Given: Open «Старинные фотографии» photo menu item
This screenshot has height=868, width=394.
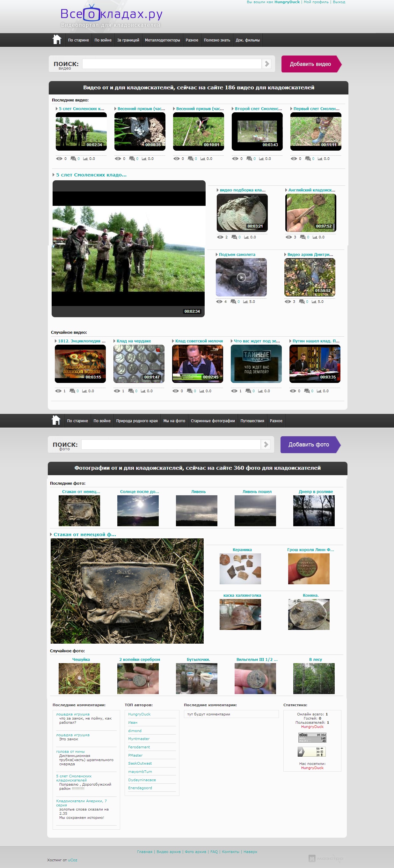Looking at the screenshot, I should pyautogui.click(x=213, y=421).
